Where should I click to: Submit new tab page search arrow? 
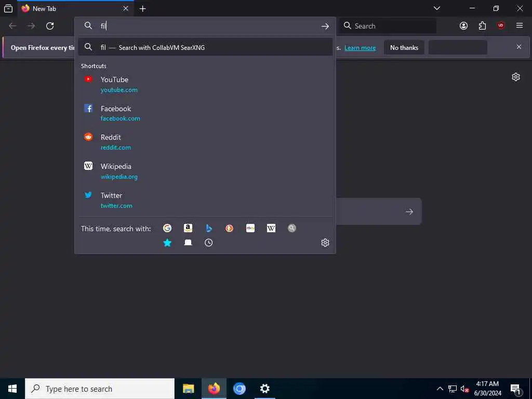(409, 212)
